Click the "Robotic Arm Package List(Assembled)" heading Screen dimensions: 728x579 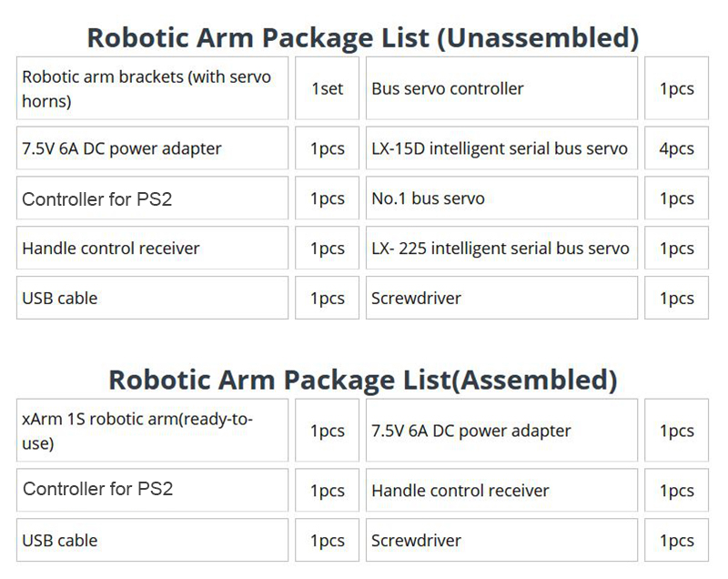click(x=362, y=380)
